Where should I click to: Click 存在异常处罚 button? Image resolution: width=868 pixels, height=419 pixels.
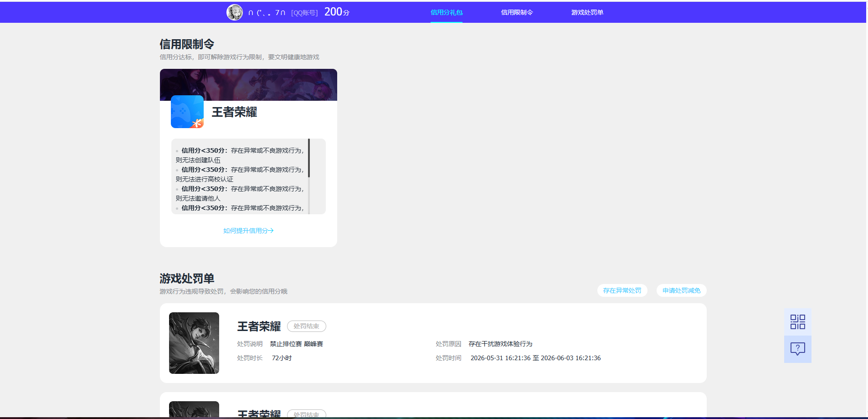tap(622, 290)
